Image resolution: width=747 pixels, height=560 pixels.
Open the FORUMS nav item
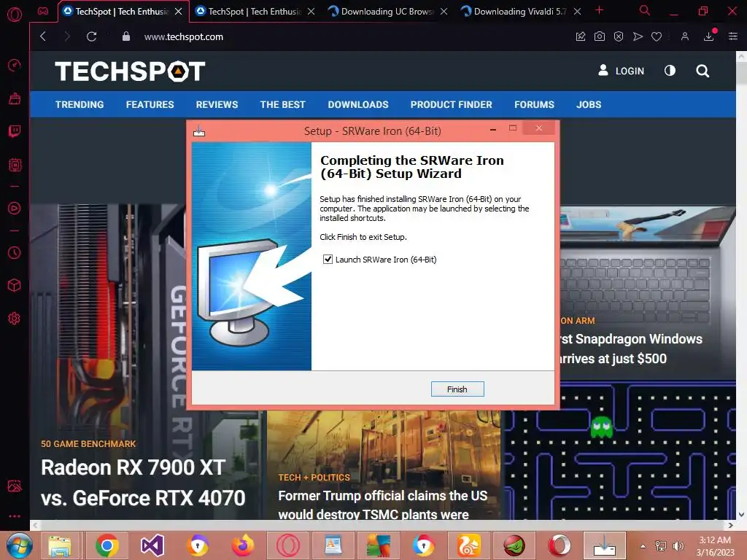coord(534,104)
